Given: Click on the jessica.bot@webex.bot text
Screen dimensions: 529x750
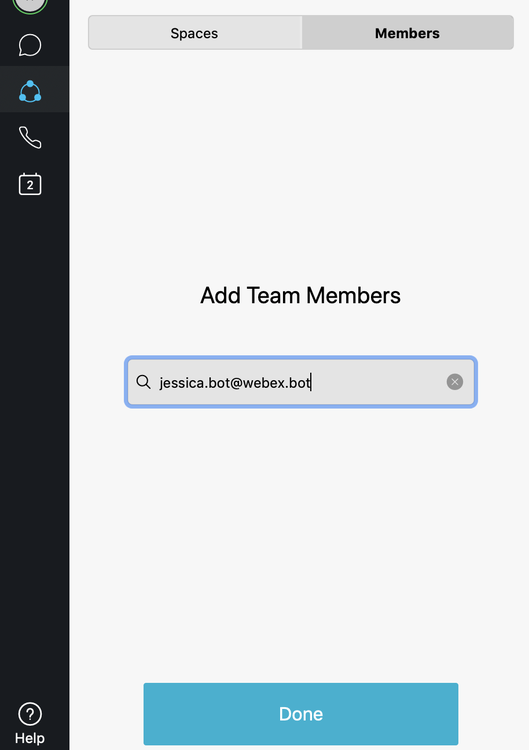Looking at the screenshot, I should point(235,383).
